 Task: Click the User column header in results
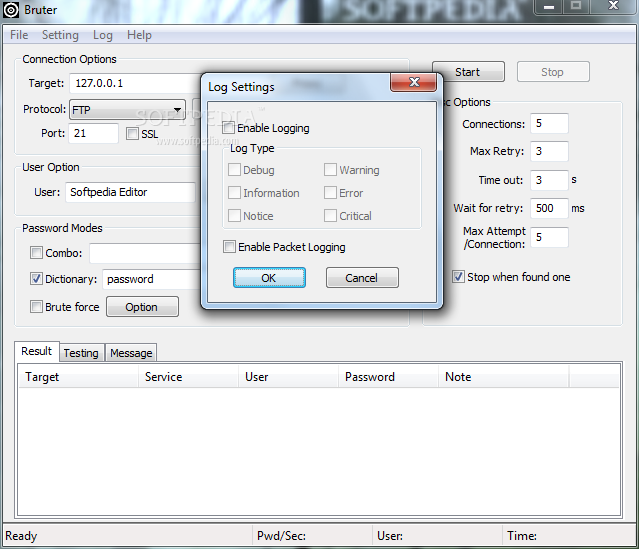click(x=289, y=377)
